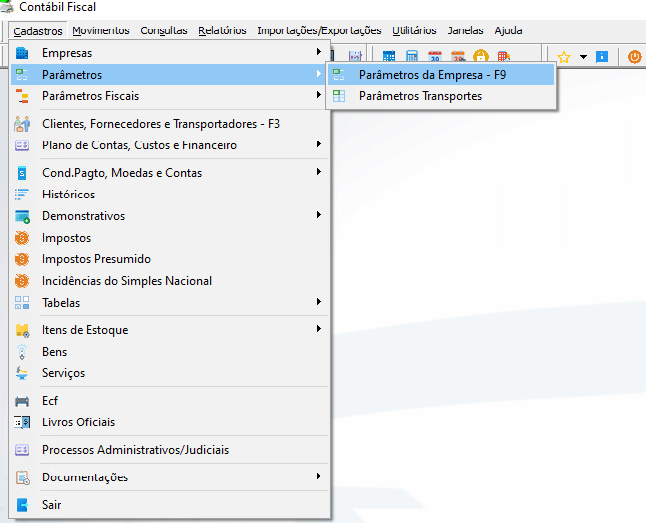Click the Parâmetros da Empresa - F9 icon
The image size is (646, 523).
339,75
